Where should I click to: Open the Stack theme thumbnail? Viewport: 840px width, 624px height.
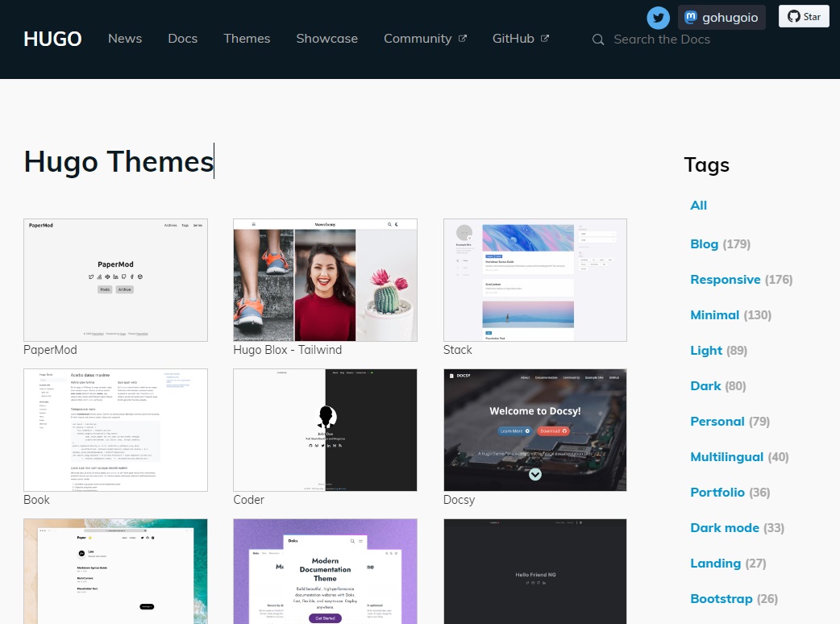click(535, 280)
